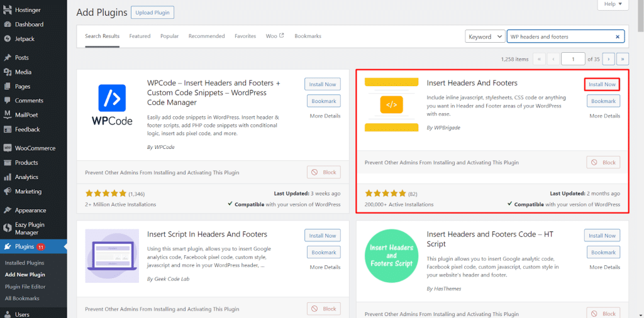Click the plugins update count badge 11
644x318 pixels.
pos(41,247)
